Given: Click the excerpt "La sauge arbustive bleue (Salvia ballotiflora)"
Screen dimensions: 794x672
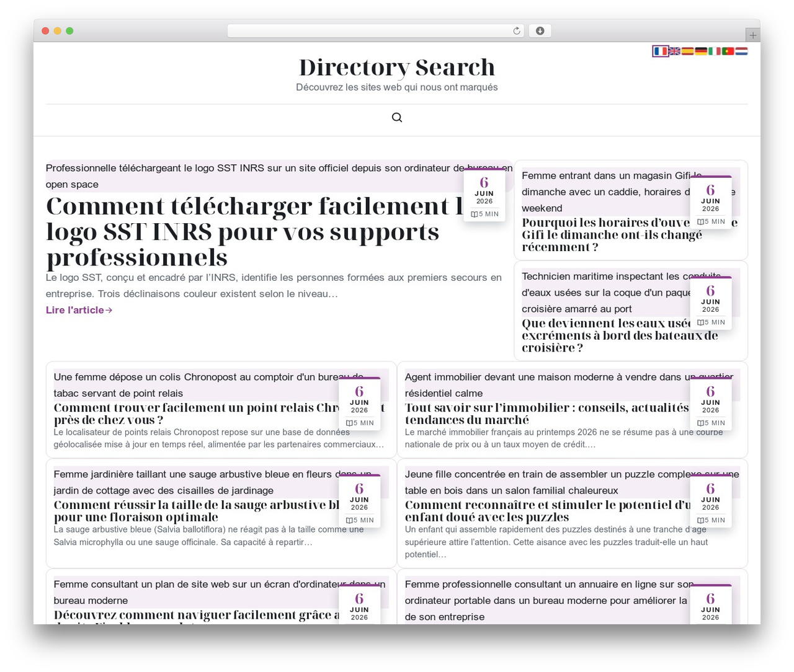Looking at the screenshot, I should tap(209, 536).
